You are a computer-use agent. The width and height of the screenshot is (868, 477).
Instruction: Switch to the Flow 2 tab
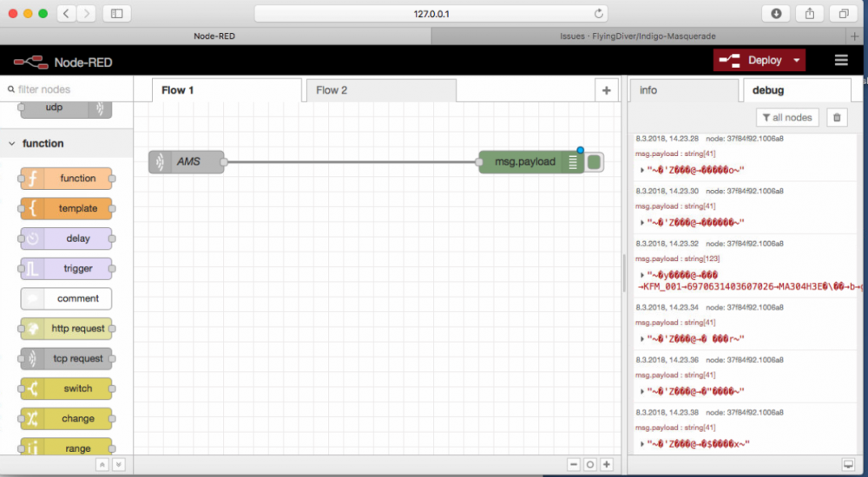pyautogui.click(x=332, y=90)
